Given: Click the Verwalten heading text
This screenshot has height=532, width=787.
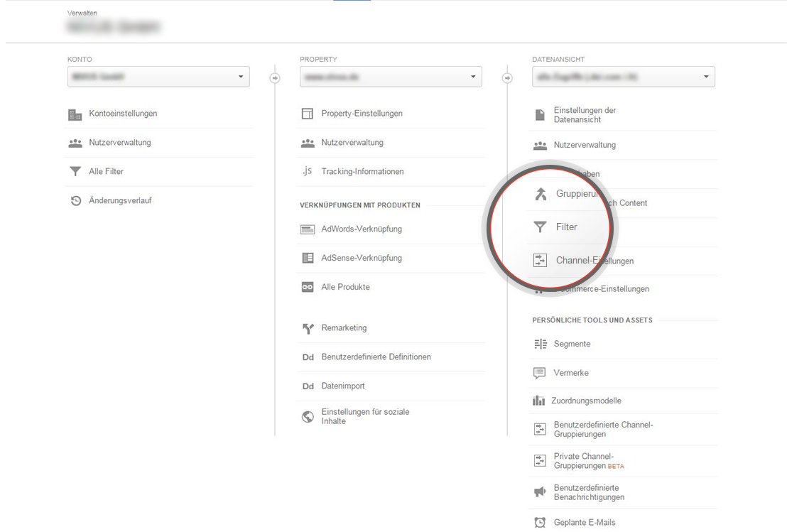Looking at the screenshot, I should [x=82, y=13].
